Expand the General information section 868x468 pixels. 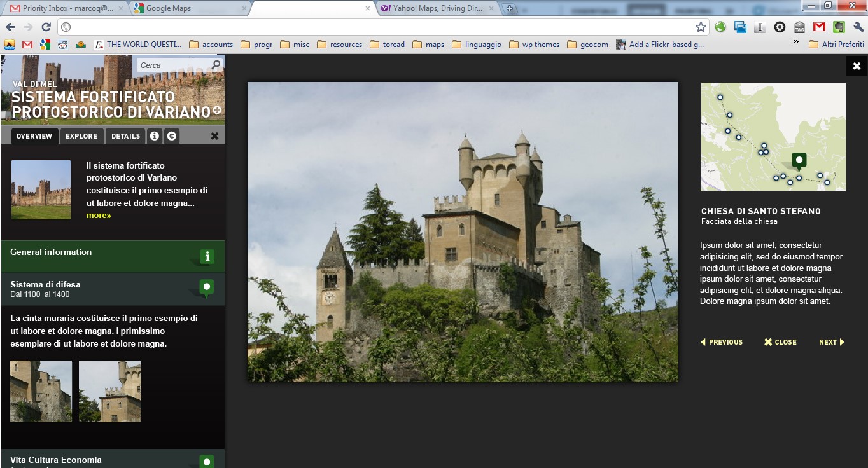[x=113, y=256]
